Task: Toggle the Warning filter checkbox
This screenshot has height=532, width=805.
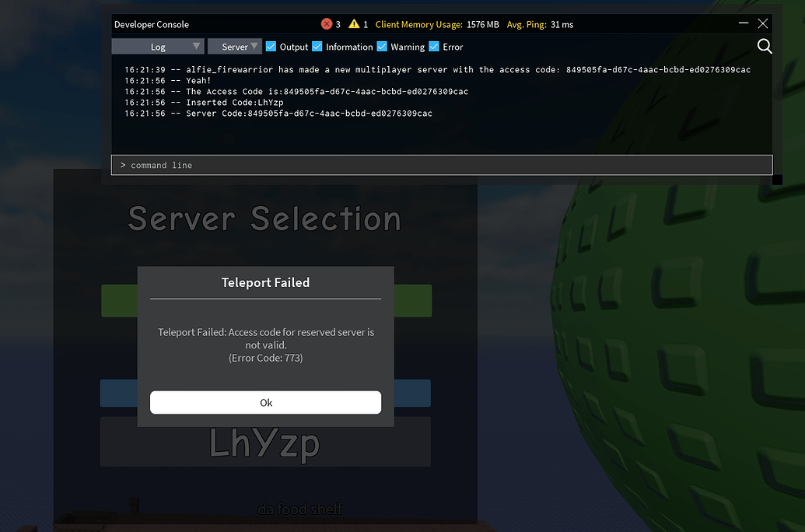Action: click(x=382, y=47)
